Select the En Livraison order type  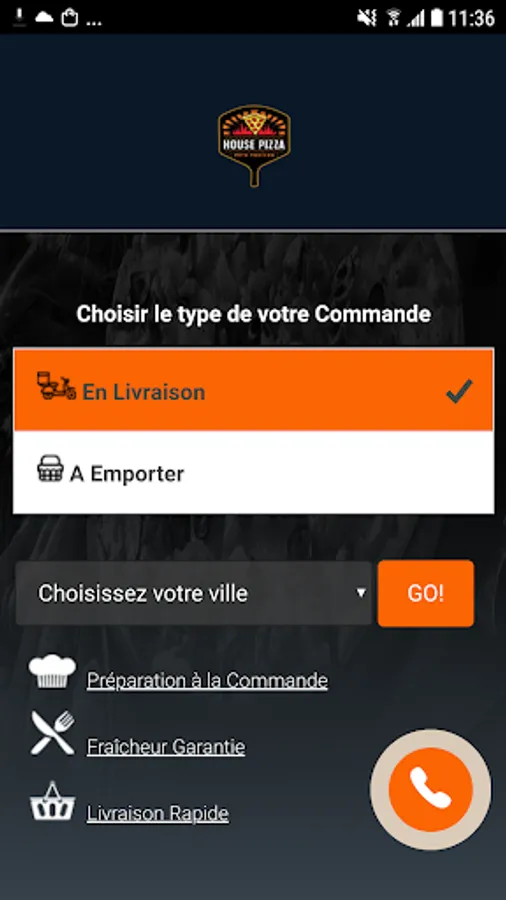(254, 390)
